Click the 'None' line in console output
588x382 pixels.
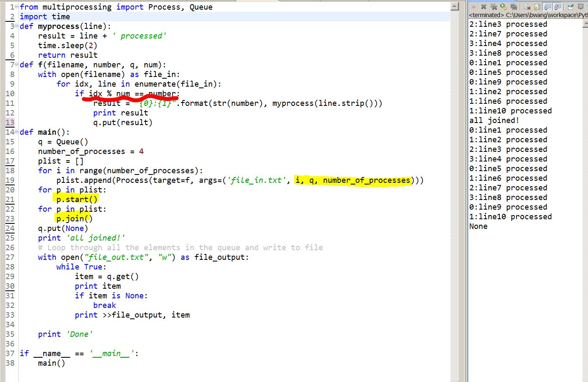pos(479,226)
